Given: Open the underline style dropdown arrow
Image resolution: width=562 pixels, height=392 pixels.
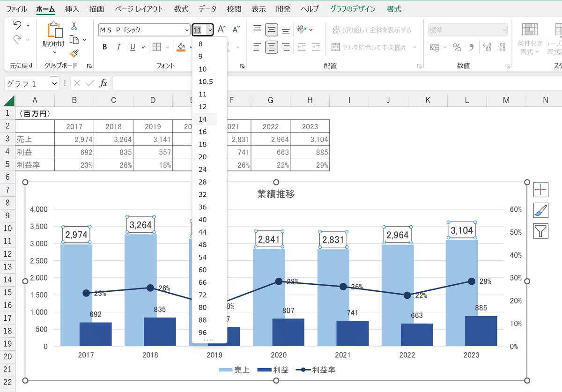Looking at the screenshot, I should pos(142,47).
